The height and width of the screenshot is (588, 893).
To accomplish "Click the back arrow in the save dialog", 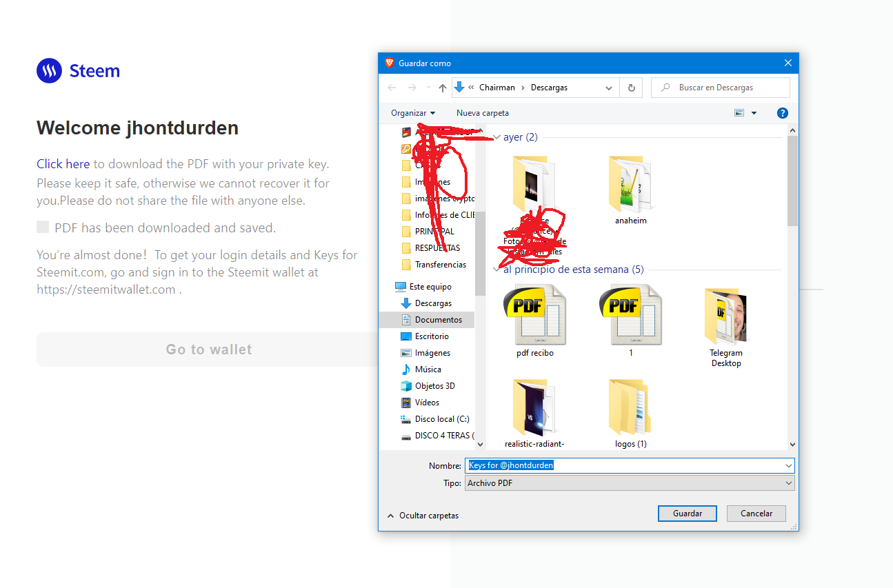I will 392,88.
